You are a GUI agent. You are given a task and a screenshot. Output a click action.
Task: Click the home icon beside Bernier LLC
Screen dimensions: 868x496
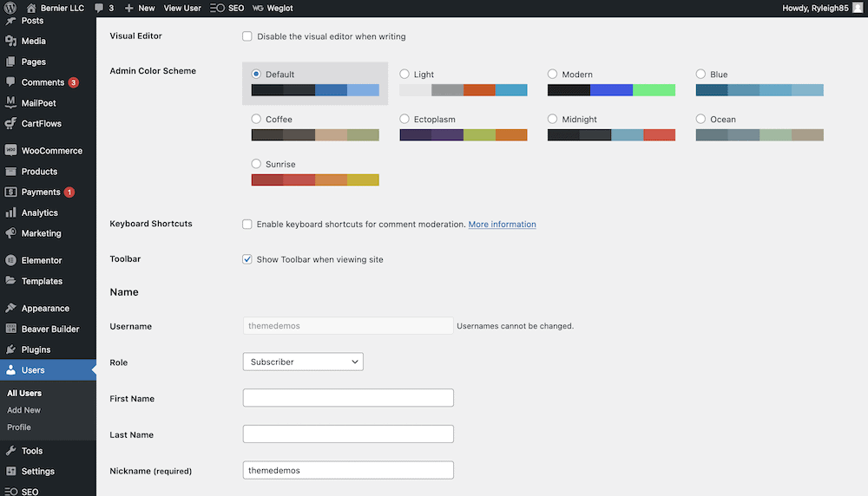click(31, 9)
